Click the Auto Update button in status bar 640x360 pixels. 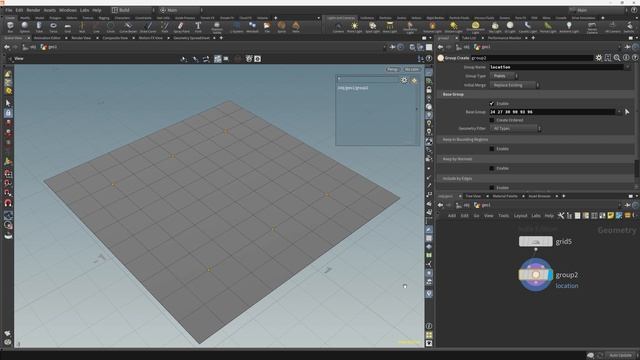(620, 355)
